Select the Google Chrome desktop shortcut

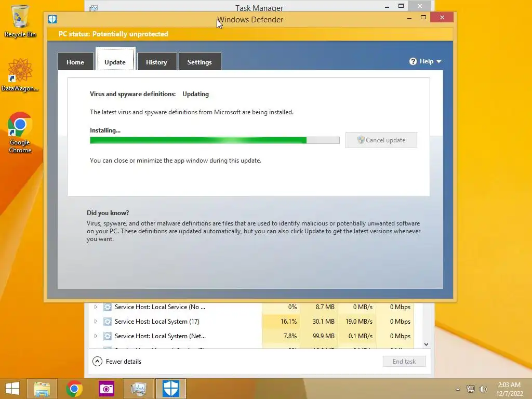(x=20, y=132)
